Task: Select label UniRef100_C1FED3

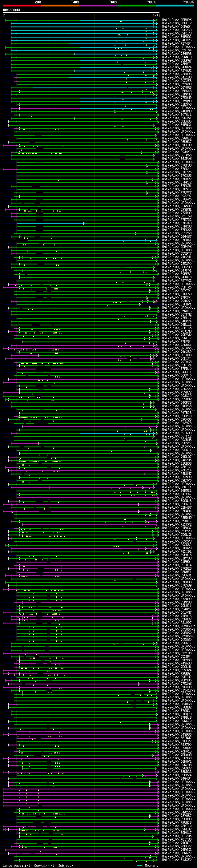Action: click(x=176, y=145)
